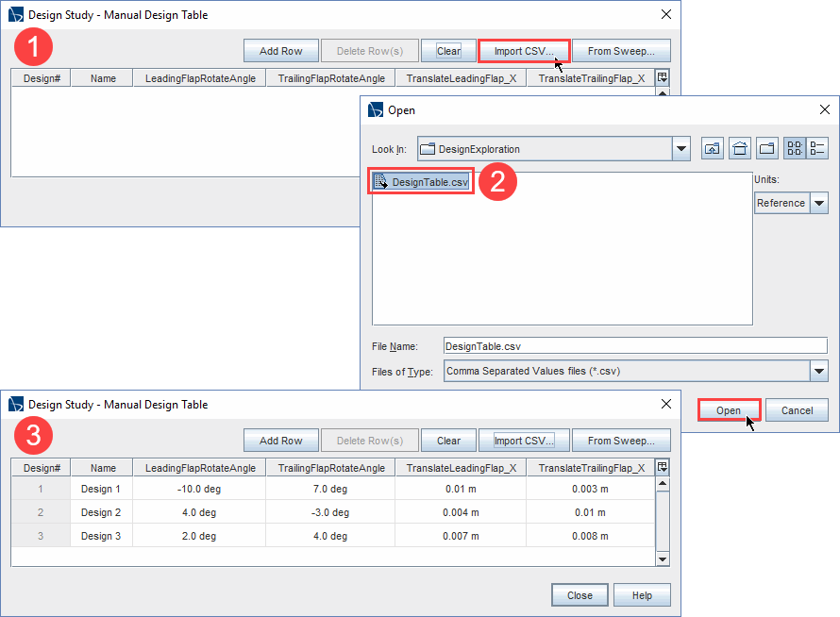
Task: Click the '2.0 deg' cell
Action: tap(199, 536)
